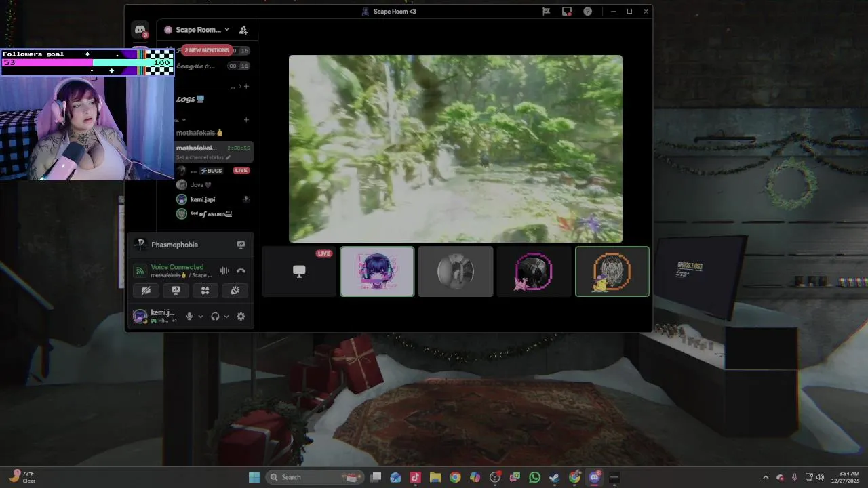868x488 pixels.
Task: Open Discord direct messages home icon
Action: (140, 30)
